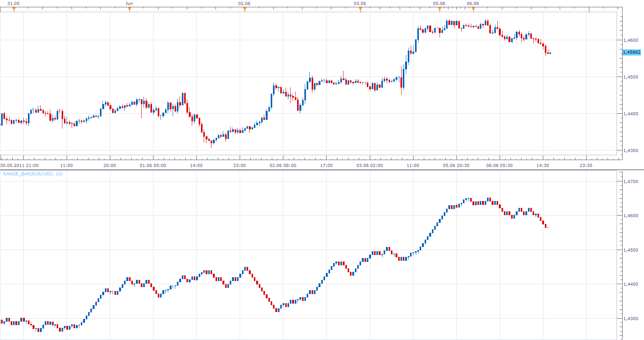Click the 20:00 time axis label
Screen dimensions: 644x340
pyautogui.click(x=110, y=165)
